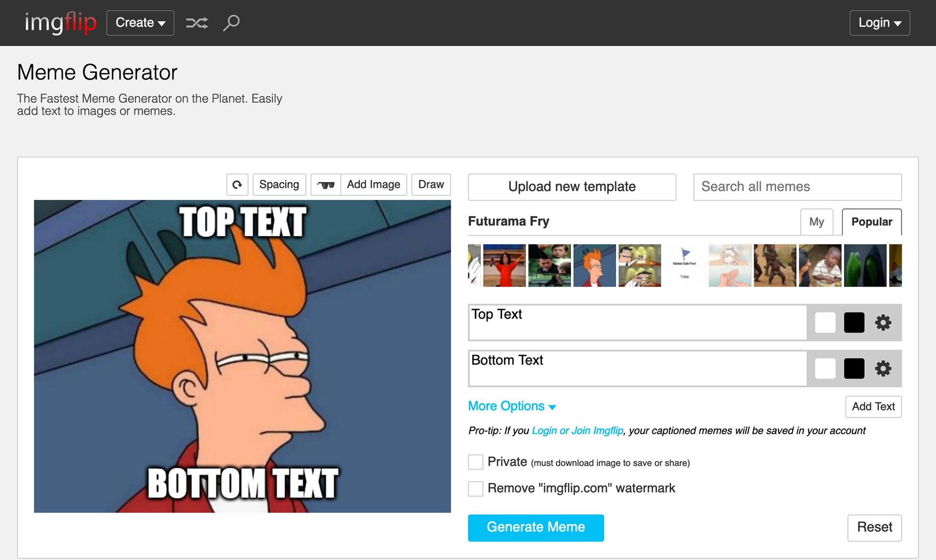This screenshot has width=936, height=560.
Task: Add sunglasses sticker icon
Action: point(326,185)
